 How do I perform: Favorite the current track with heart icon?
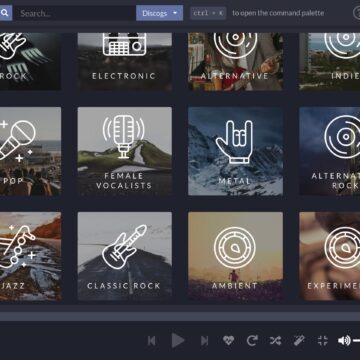(x=228, y=340)
